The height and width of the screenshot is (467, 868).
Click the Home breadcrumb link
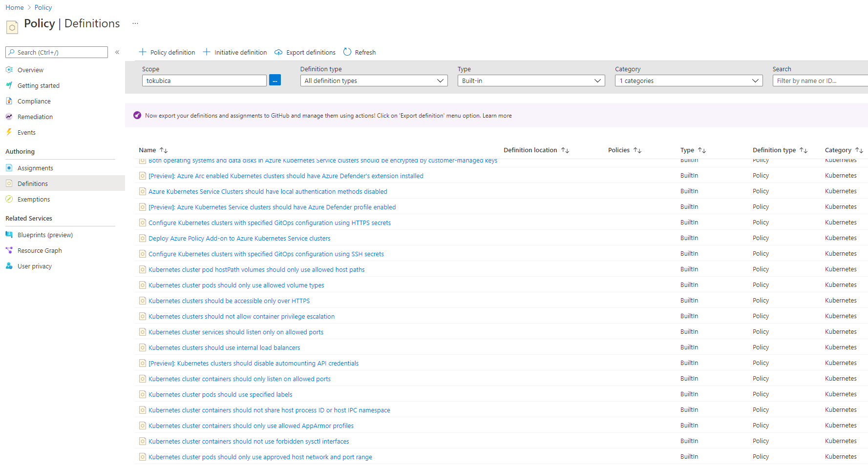point(15,7)
